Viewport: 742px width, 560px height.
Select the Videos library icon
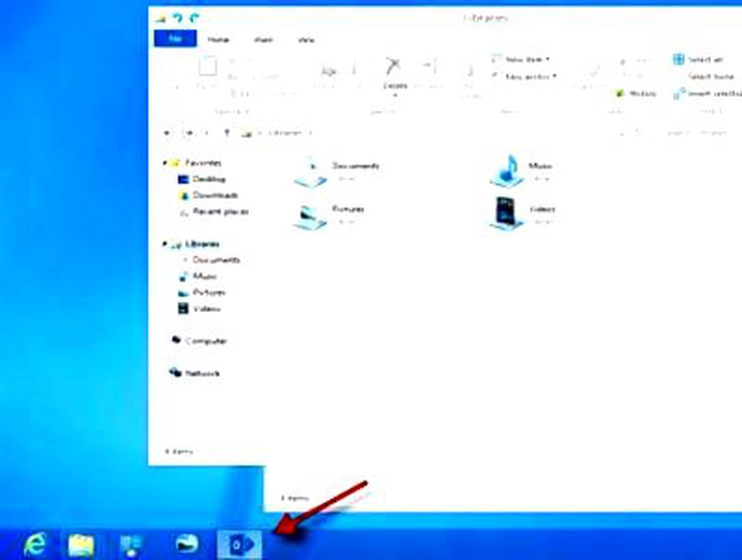click(508, 214)
